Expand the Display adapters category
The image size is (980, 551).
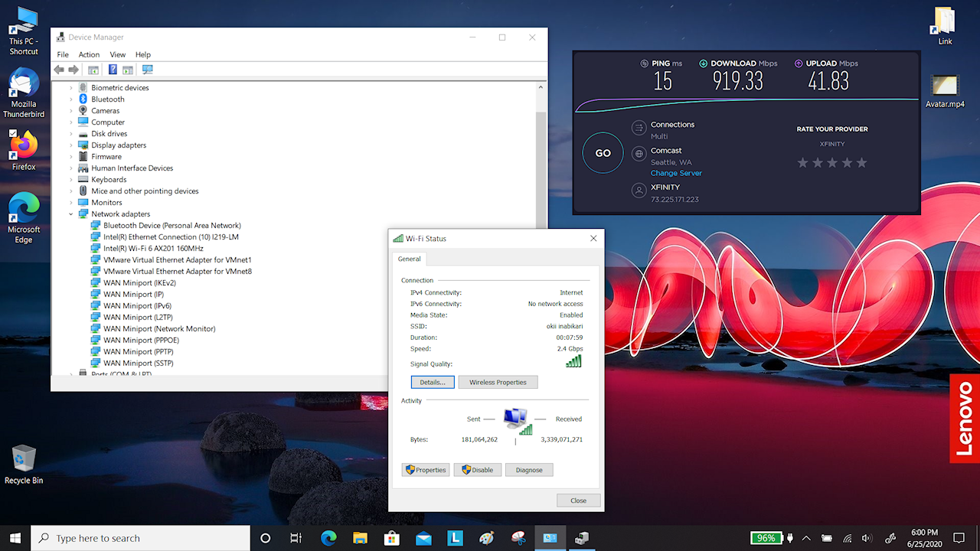point(71,145)
